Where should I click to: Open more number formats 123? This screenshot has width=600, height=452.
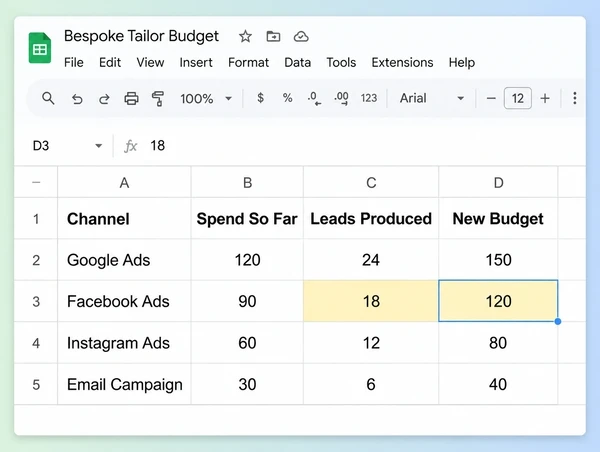point(369,98)
